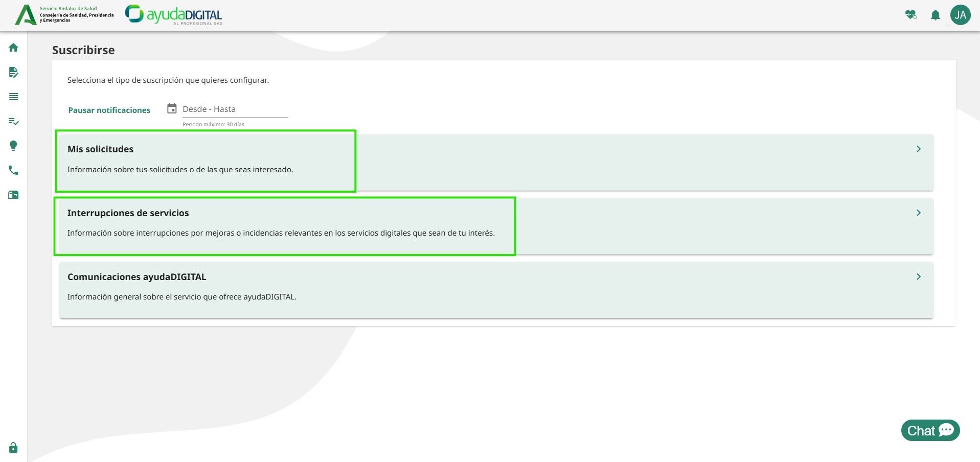
Task: Open the calendar date picker icon
Action: coord(172,108)
